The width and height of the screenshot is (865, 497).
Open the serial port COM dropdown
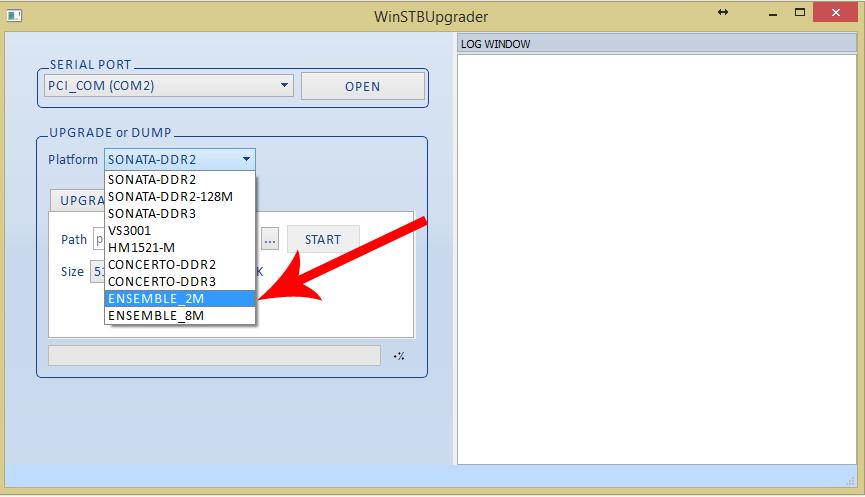click(x=168, y=85)
